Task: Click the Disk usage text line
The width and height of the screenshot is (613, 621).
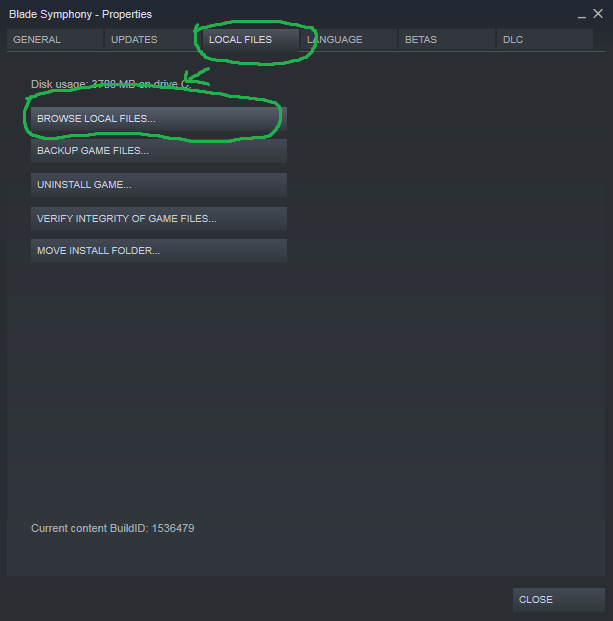Action: tap(111, 84)
